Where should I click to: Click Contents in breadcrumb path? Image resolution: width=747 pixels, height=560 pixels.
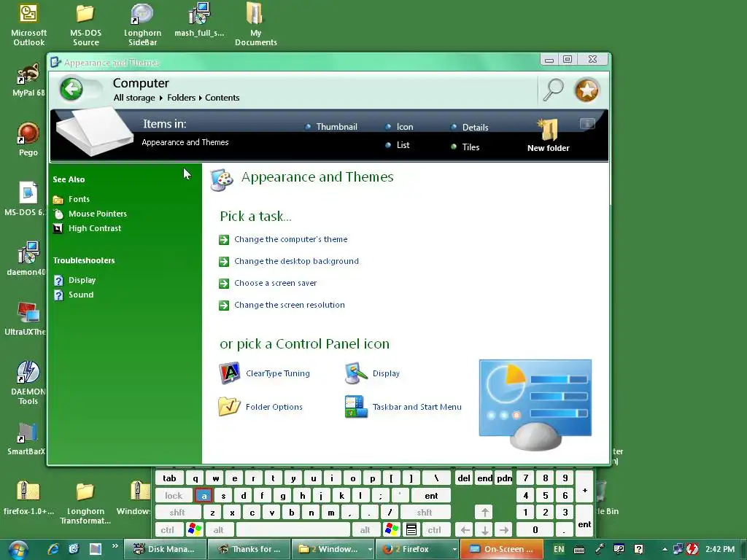(222, 98)
